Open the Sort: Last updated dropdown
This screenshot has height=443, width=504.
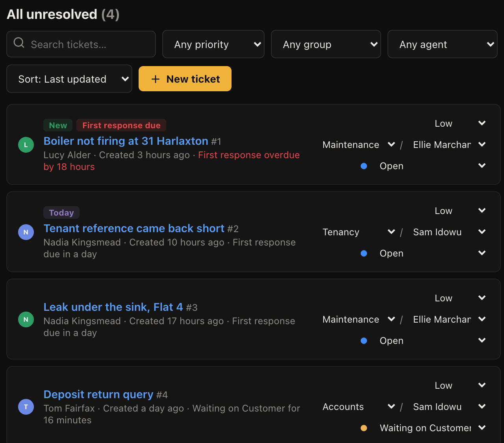[x=69, y=79]
